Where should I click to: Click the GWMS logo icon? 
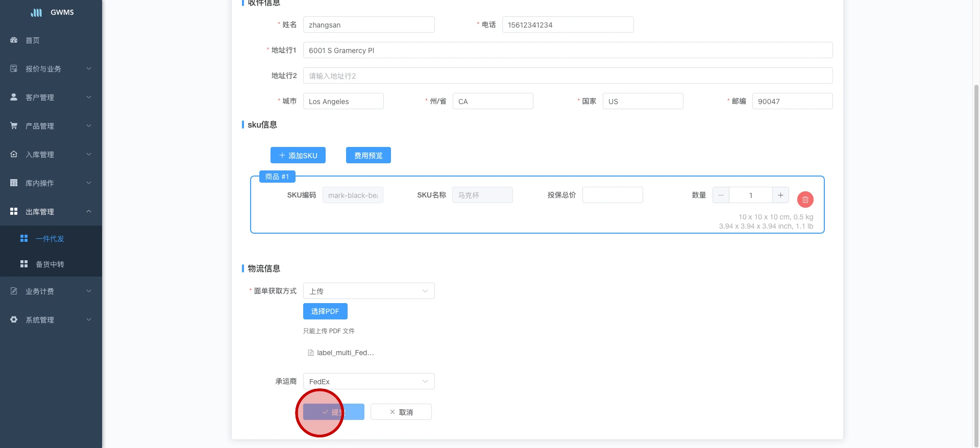click(x=36, y=12)
